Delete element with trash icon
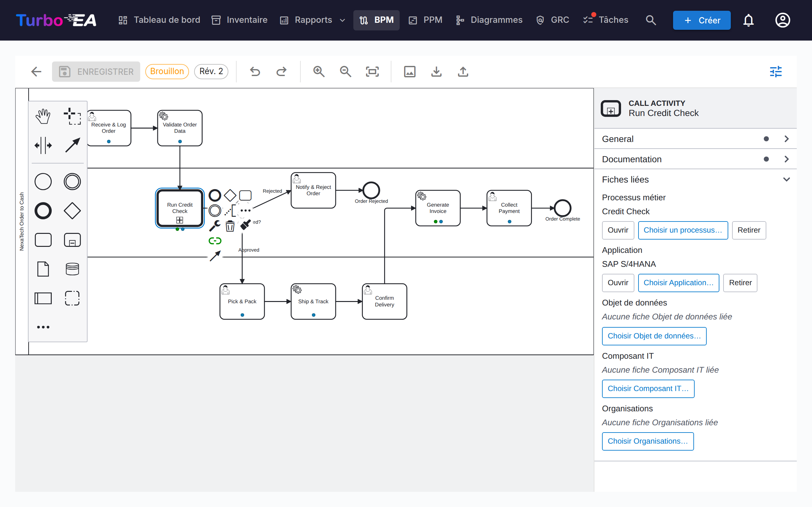 click(230, 226)
